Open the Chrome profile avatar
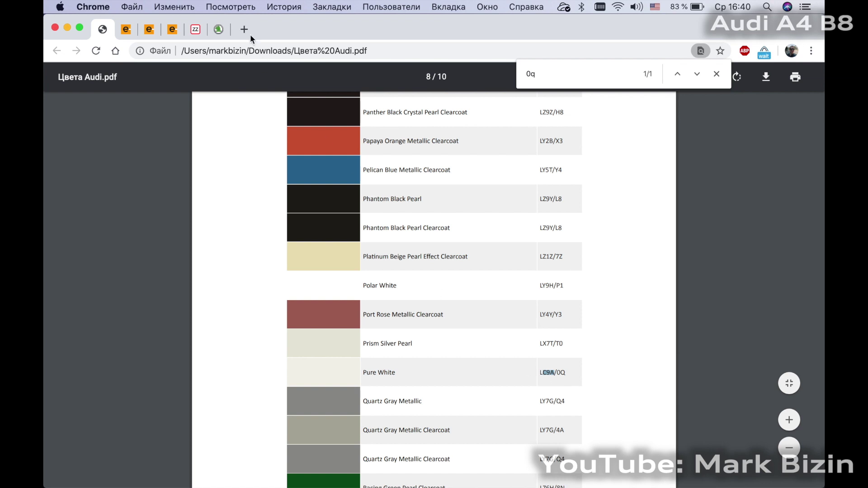Image resolution: width=868 pixels, height=488 pixels. point(792,51)
